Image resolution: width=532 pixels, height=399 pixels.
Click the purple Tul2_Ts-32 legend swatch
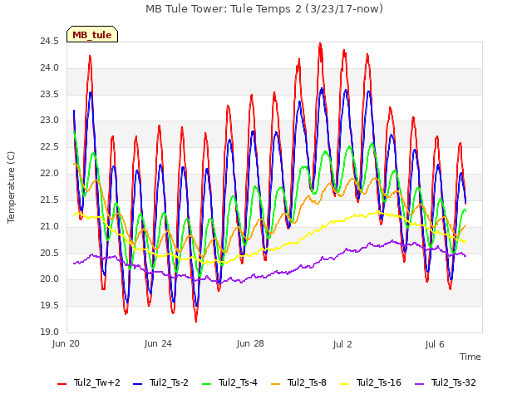[419, 384]
